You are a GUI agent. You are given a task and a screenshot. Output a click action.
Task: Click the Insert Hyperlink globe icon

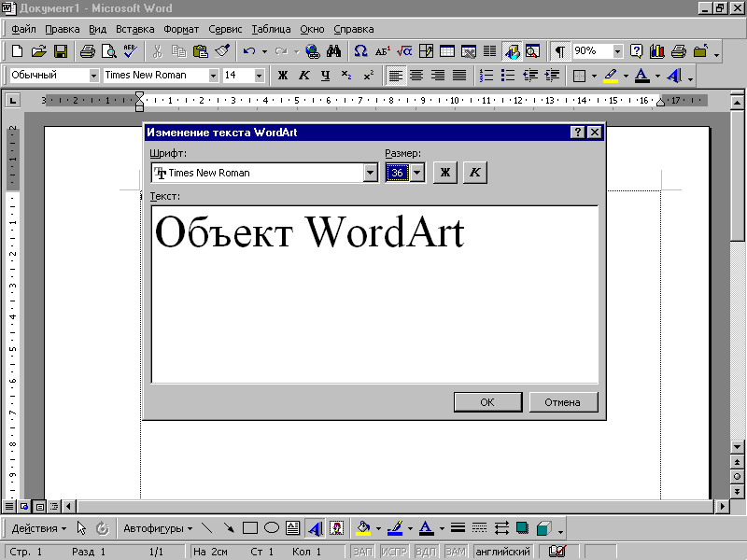(x=313, y=51)
